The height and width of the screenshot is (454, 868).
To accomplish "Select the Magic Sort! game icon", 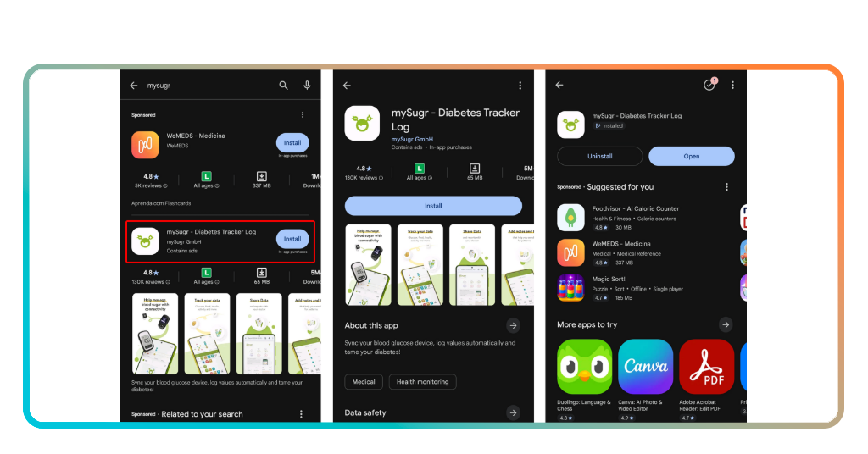I will pyautogui.click(x=570, y=288).
